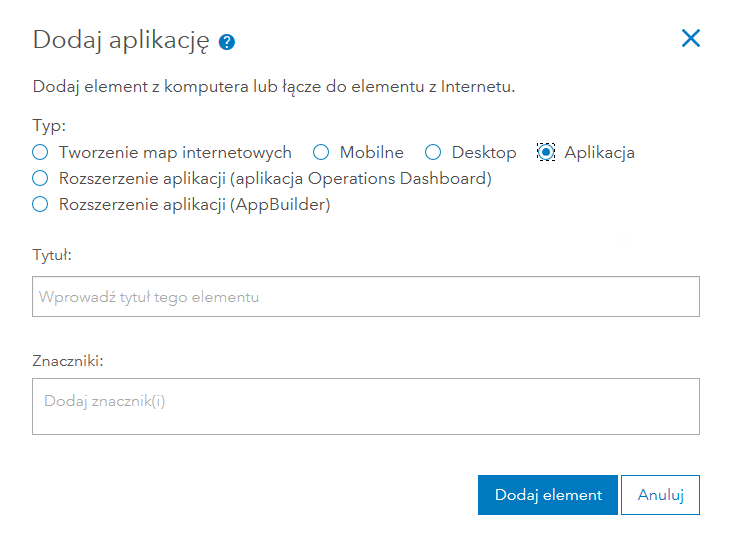This screenshot has width=733, height=549.
Task: Click the Znaczniki: field label
Action: pyautogui.click(x=68, y=359)
